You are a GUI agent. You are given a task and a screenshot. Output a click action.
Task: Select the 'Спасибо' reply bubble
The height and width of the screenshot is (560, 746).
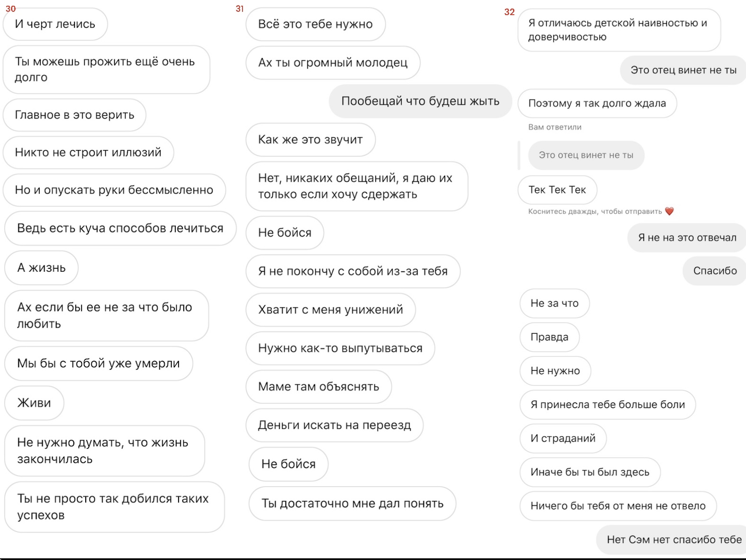(715, 271)
